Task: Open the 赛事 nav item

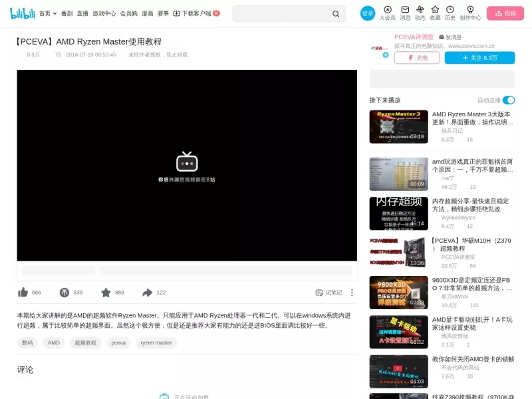Action: click(x=163, y=13)
